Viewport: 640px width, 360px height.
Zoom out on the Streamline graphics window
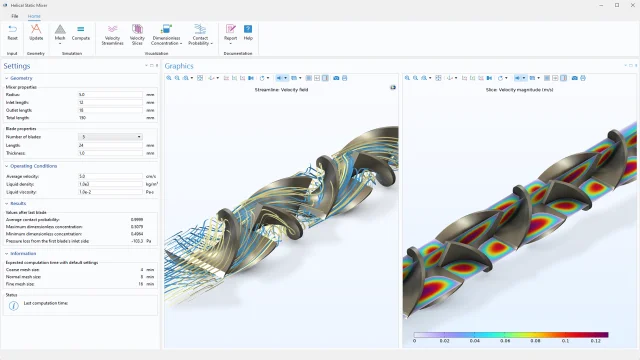[x=177, y=78]
